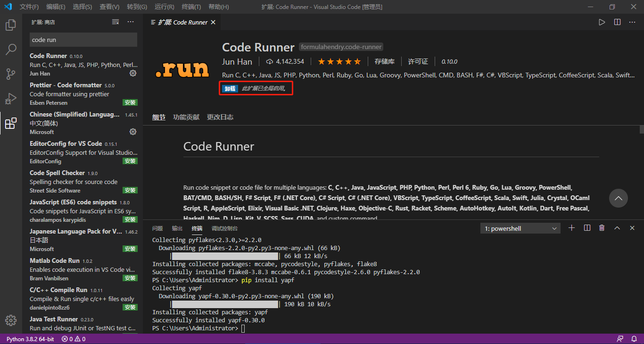Close the terminal panel
Screen dimensions: 644x344
[x=632, y=228]
